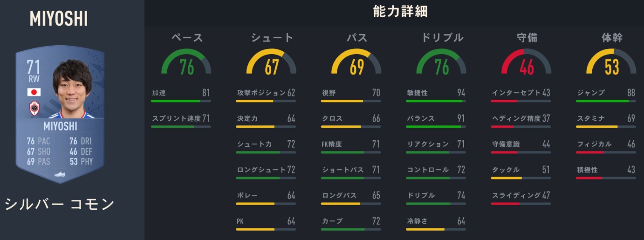Screen dimensions: 644x240
Task: Click the MIYOSHI name heading at top-left
Action: pos(59,19)
